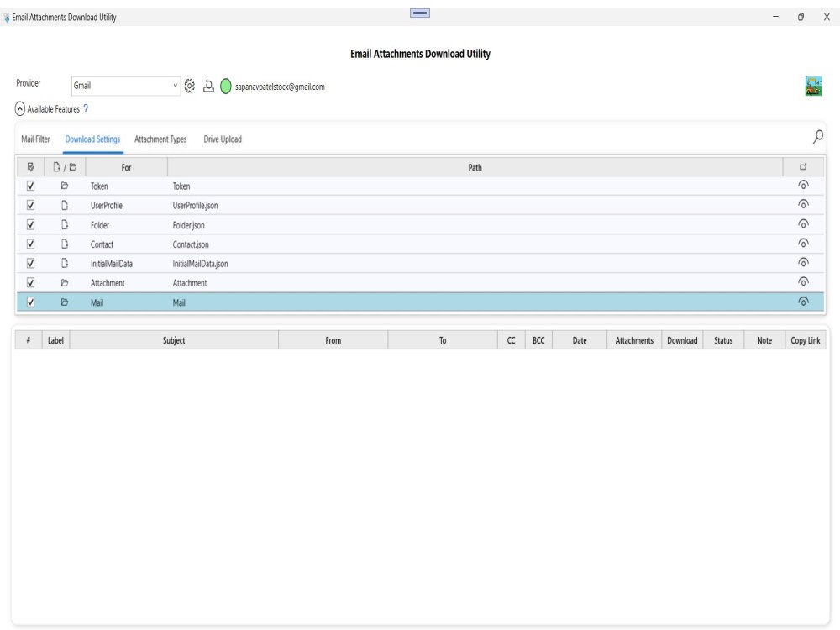Collapse the Available Features section
Image resolution: width=840 pixels, height=630 pixels.
pyautogui.click(x=20, y=108)
